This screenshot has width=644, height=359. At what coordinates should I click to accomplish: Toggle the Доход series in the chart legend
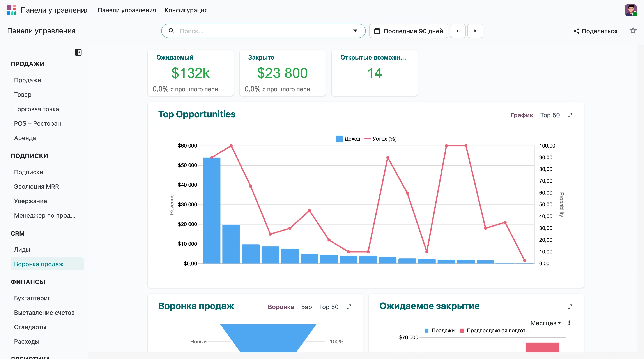(348, 139)
